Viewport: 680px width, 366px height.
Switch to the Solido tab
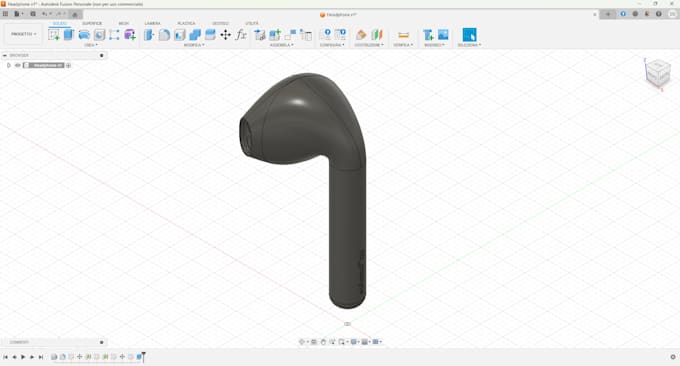[60, 23]
